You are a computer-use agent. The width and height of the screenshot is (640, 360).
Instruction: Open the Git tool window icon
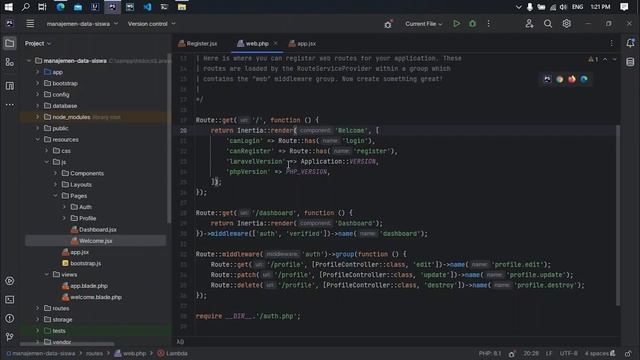[10, 337]
